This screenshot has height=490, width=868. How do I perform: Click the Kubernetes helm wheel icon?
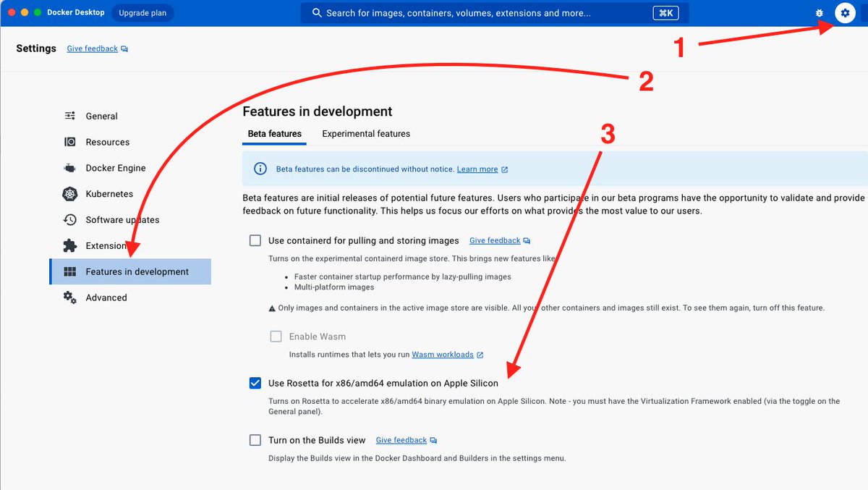tap(70, 194)
